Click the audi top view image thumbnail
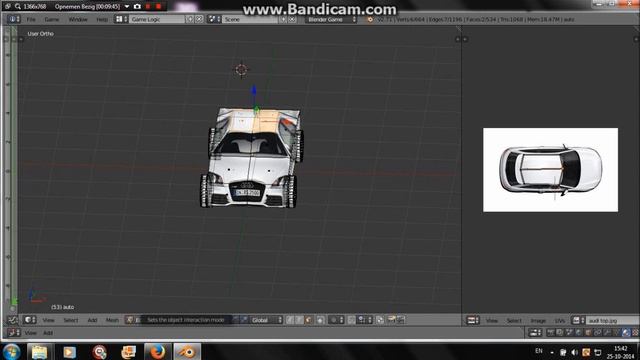 click(x=550, y=170)
